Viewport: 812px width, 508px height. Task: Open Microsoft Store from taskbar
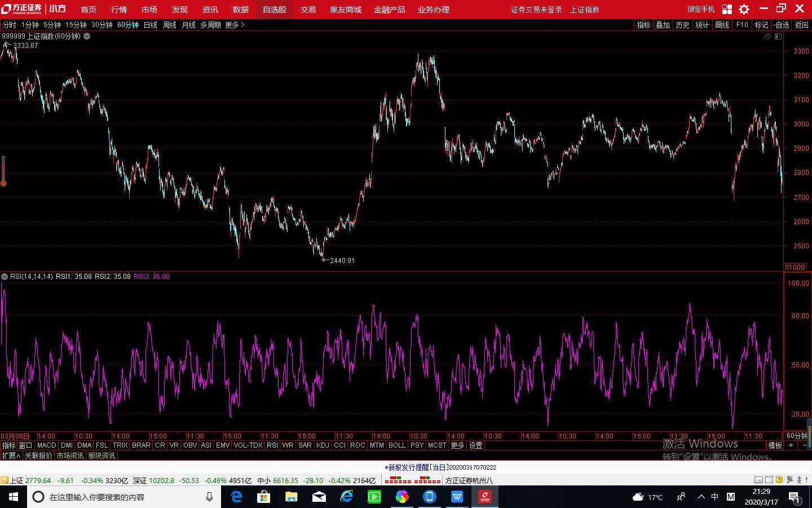(x=263, y=497)
